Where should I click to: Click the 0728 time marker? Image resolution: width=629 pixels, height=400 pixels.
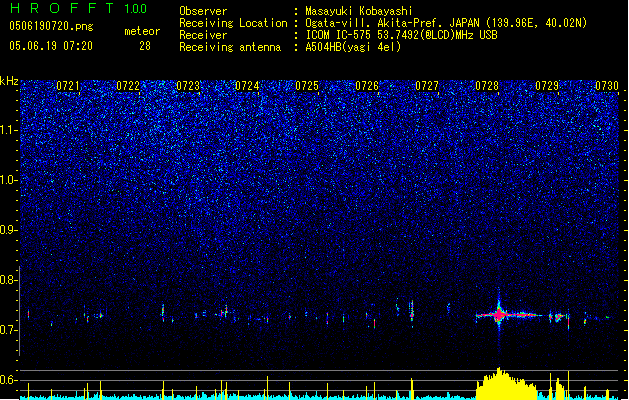point(487,86)
